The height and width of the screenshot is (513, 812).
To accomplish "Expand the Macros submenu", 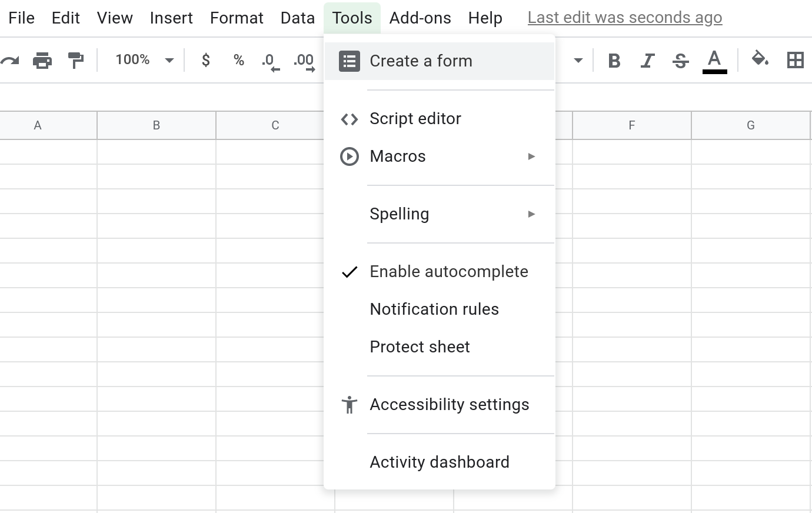I will 439,156.
